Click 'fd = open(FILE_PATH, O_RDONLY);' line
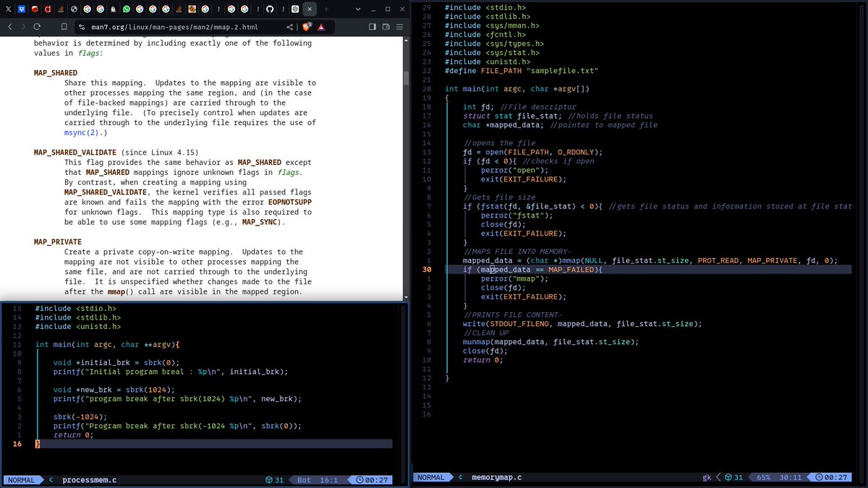 pyautogui.click(x=532, y=152)
